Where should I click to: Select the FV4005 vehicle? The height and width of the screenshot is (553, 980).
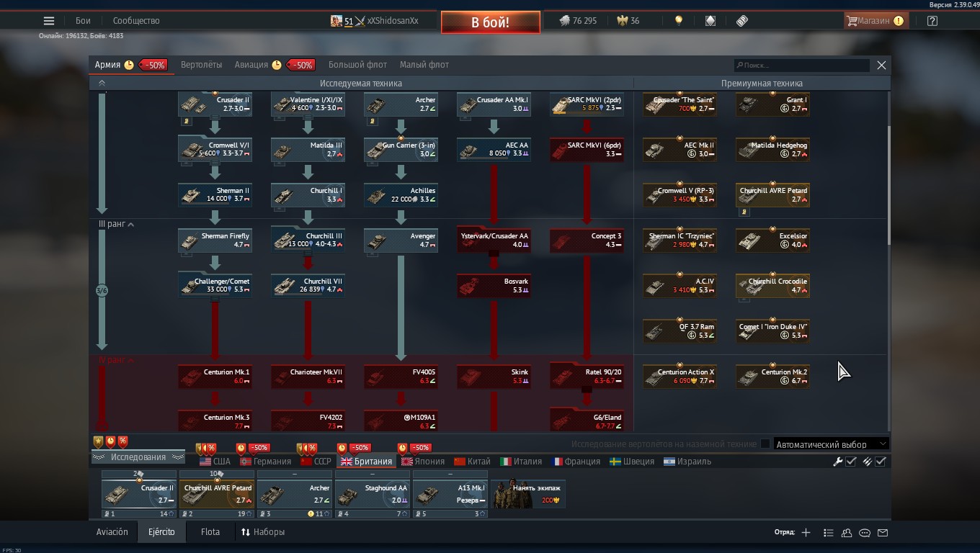[401, 377]
